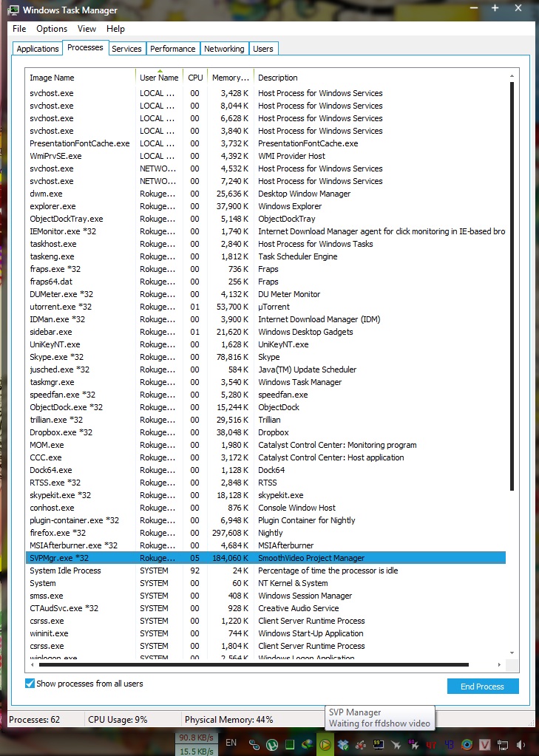Open the volume speaker tray icon
This screenshot has width=539, height=756.
520,745
